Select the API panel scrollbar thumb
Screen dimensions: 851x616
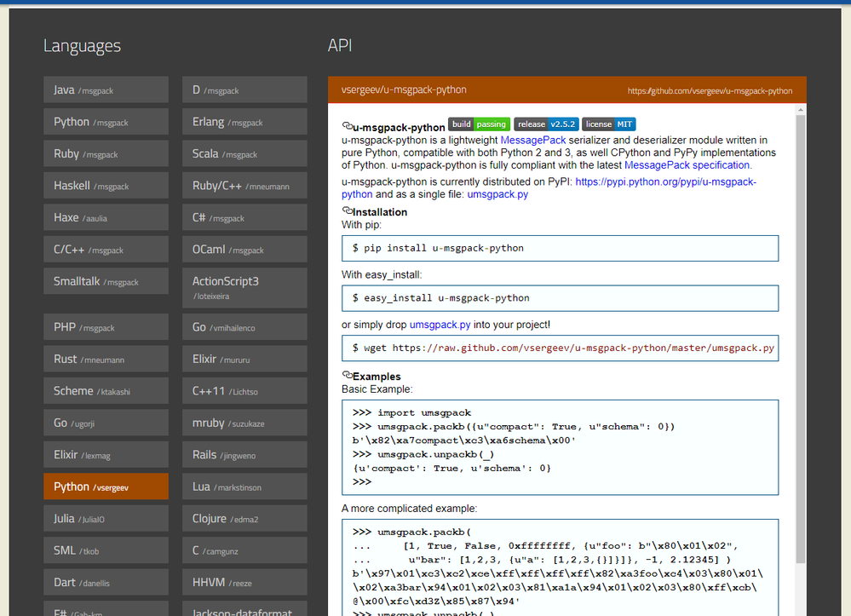coord(801,339)
